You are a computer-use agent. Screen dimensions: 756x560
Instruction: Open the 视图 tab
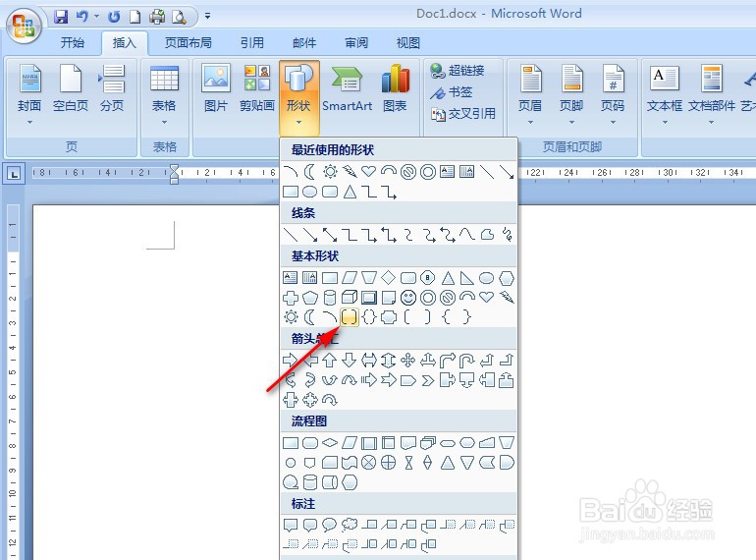click(407, 43)
